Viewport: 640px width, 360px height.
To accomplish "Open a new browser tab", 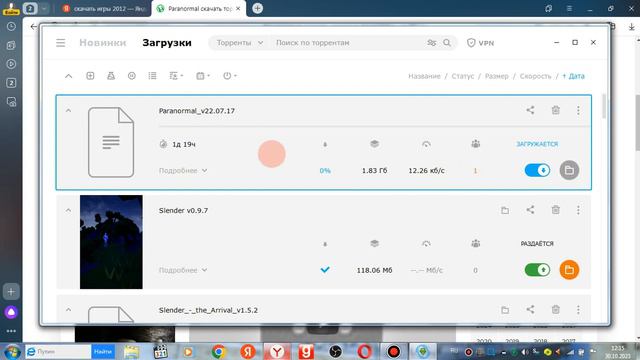I will click(x=258, y=8).
